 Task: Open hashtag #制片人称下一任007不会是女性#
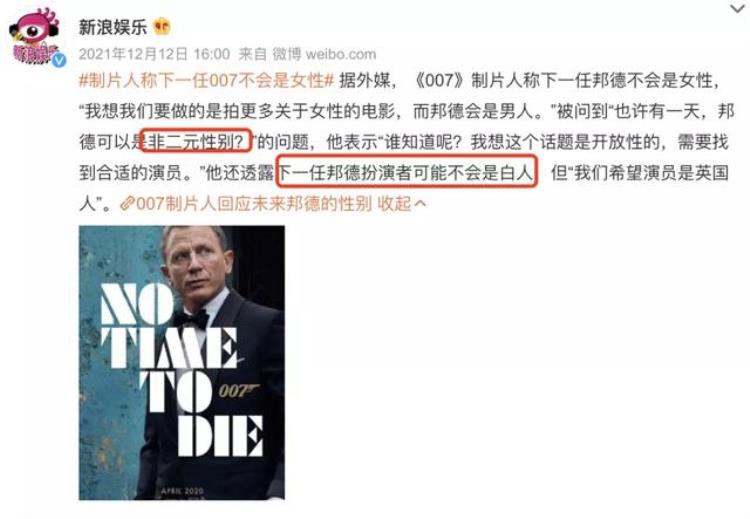pyautogui.click(x=206, y=81)
